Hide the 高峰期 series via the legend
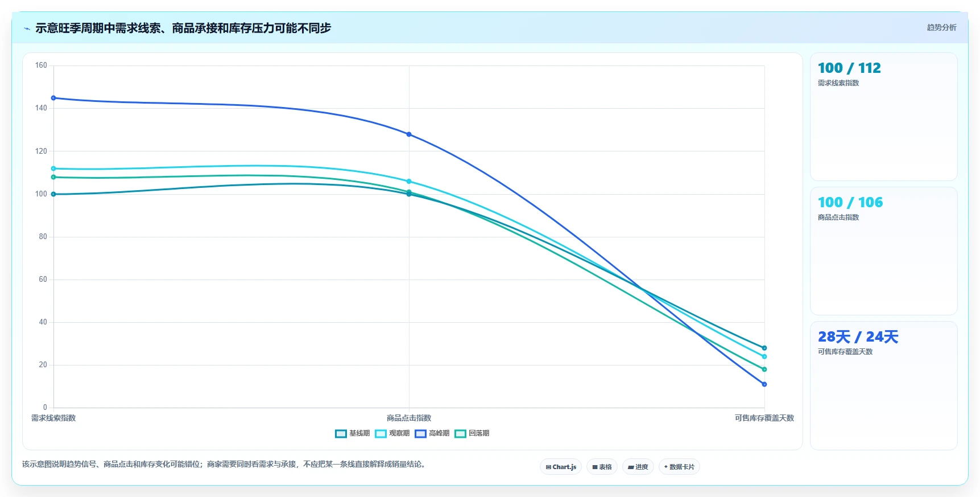 (x=432, y=433)
